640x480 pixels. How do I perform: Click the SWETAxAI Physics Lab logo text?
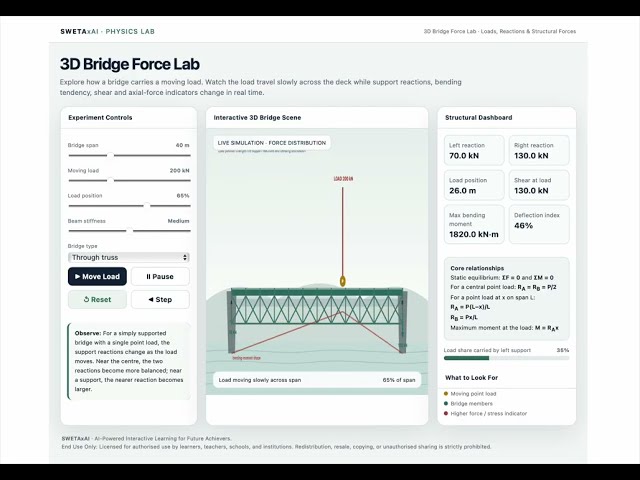pos(107,31)
